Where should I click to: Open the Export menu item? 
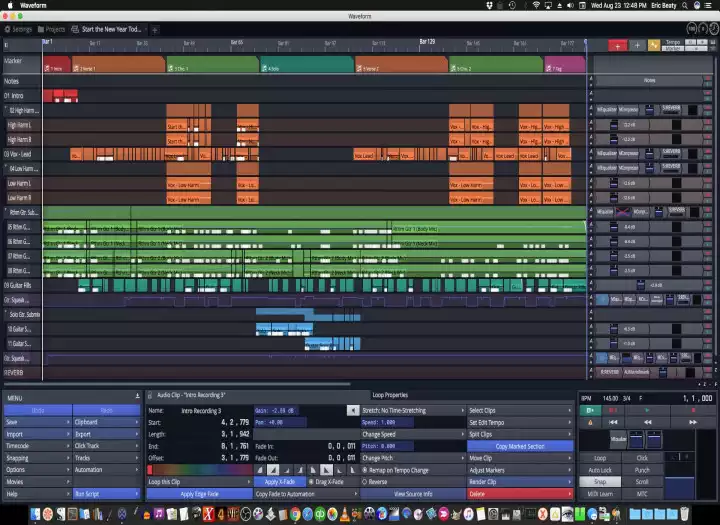pyautogui.click(x=105, y=434)
